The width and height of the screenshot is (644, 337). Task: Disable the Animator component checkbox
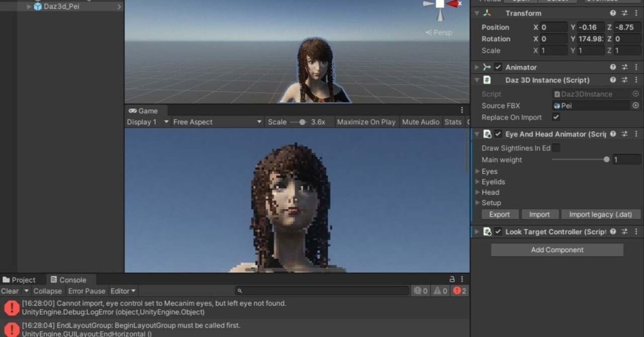pos(498,66)
